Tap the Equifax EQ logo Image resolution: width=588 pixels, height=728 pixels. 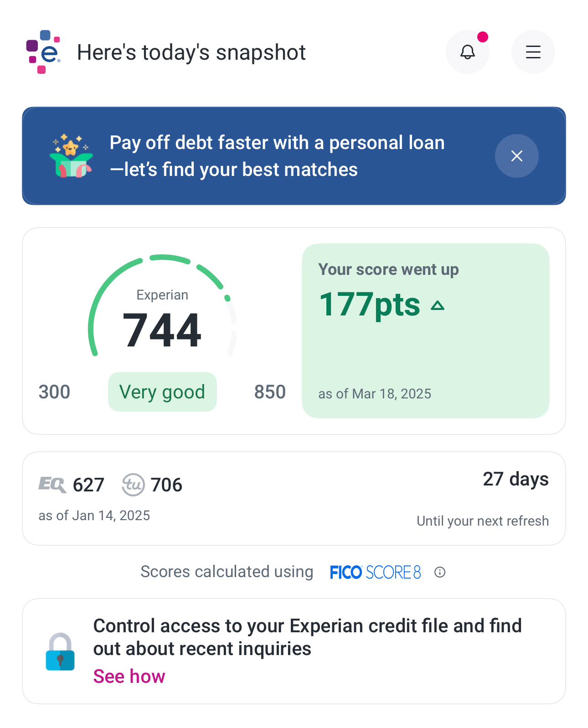click(52, 484)
